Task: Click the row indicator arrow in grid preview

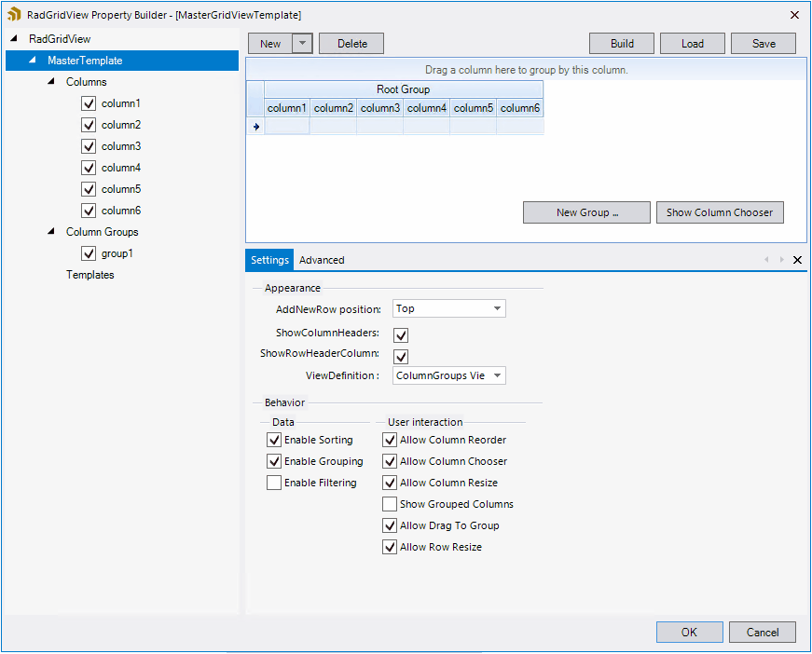Action: point(255,126)
